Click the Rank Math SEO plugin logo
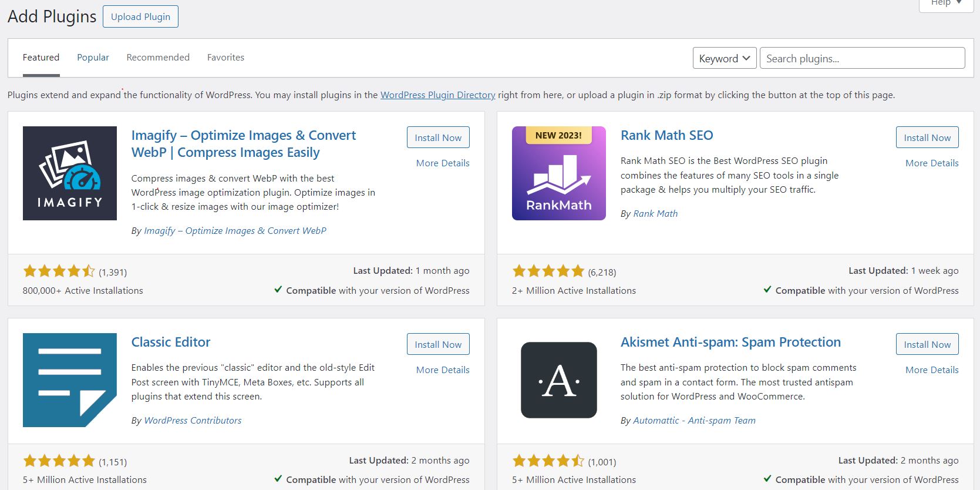This screenshot has height=490, width=980. (x=559, y=173)
